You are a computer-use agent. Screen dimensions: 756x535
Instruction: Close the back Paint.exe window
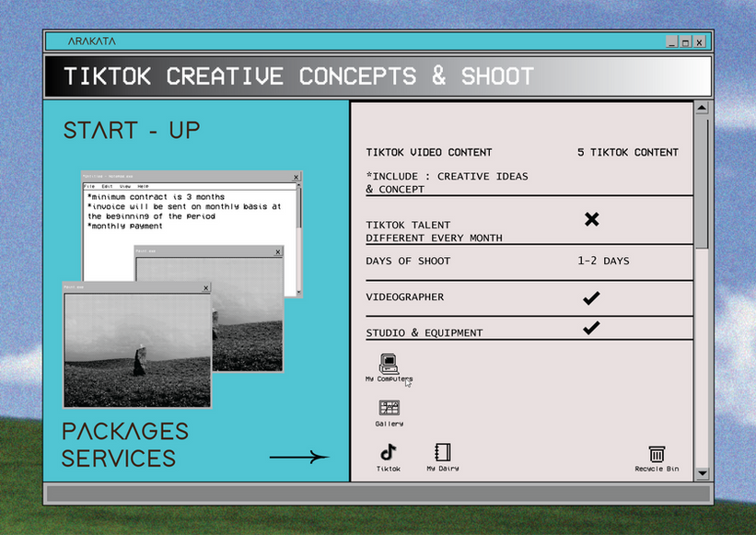[x=278, y=251]
